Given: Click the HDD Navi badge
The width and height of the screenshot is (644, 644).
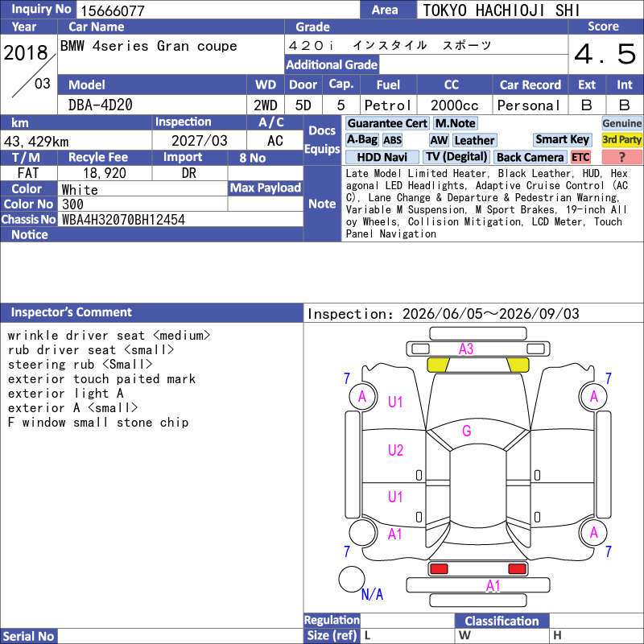Looking at the screenshot, I should pyautogui.click(x=382, y=157).
